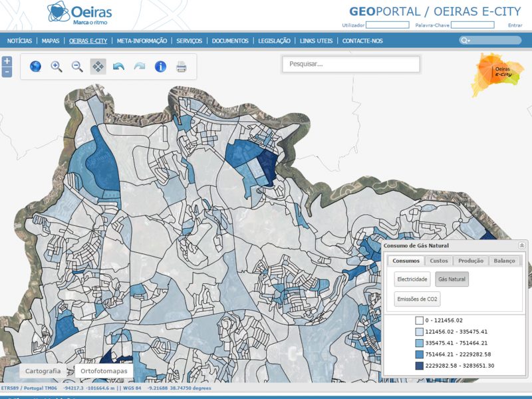Open the MAPAS menu

tap(51, 41)
